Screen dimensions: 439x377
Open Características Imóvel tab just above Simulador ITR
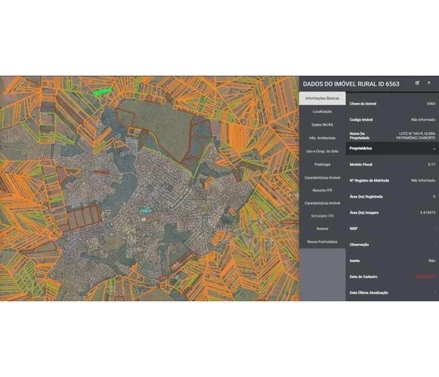click(322, 203)
